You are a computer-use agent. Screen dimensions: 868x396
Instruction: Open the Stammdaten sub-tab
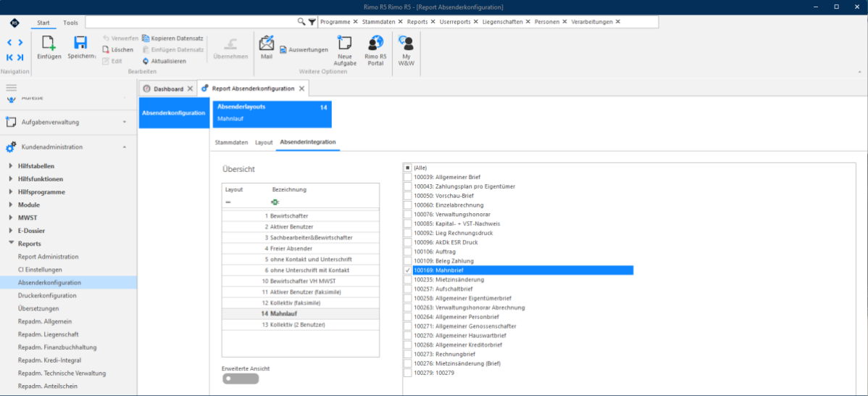tap(231, 142)
